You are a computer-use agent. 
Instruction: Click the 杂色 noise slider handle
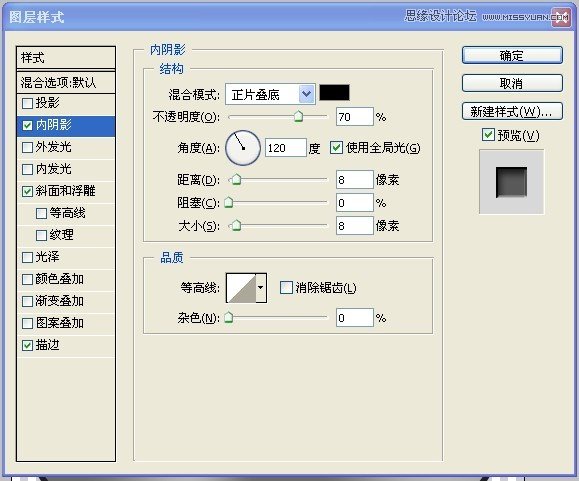229,317
